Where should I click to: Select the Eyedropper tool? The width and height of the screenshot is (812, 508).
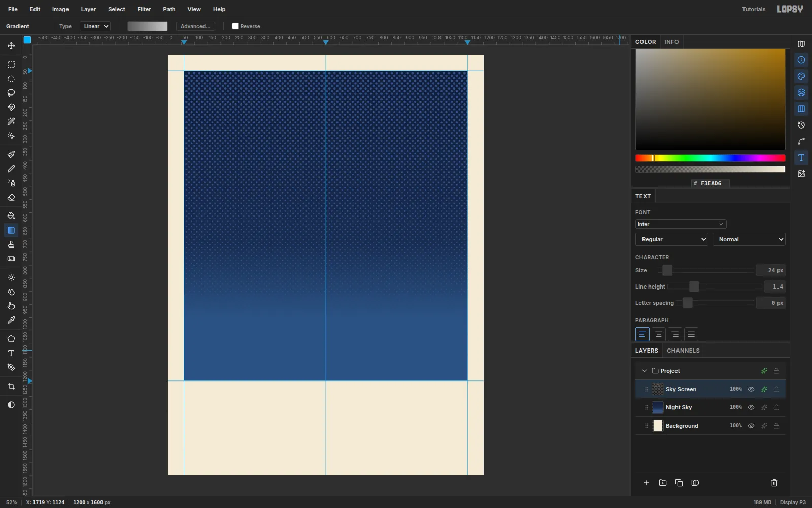(x=11, y=320)
